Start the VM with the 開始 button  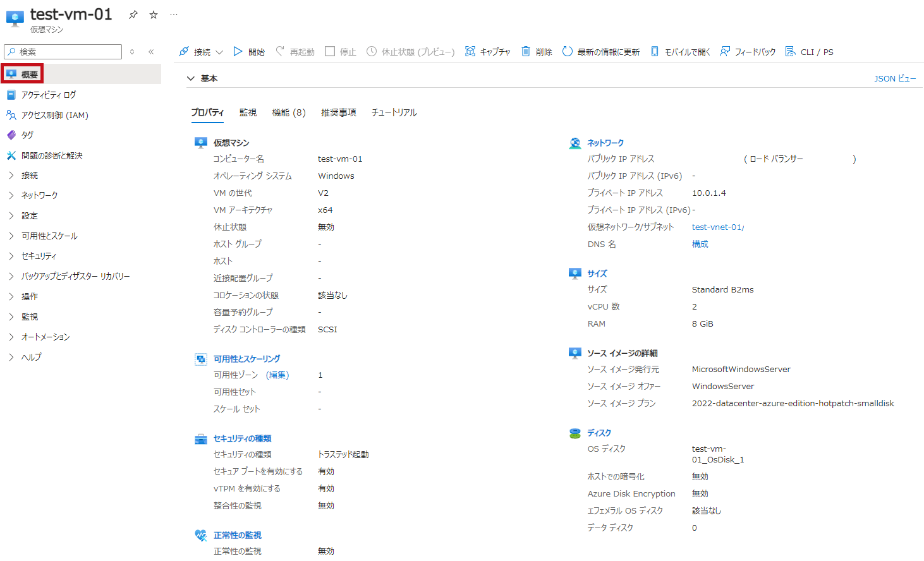click(x=249, y=52)
